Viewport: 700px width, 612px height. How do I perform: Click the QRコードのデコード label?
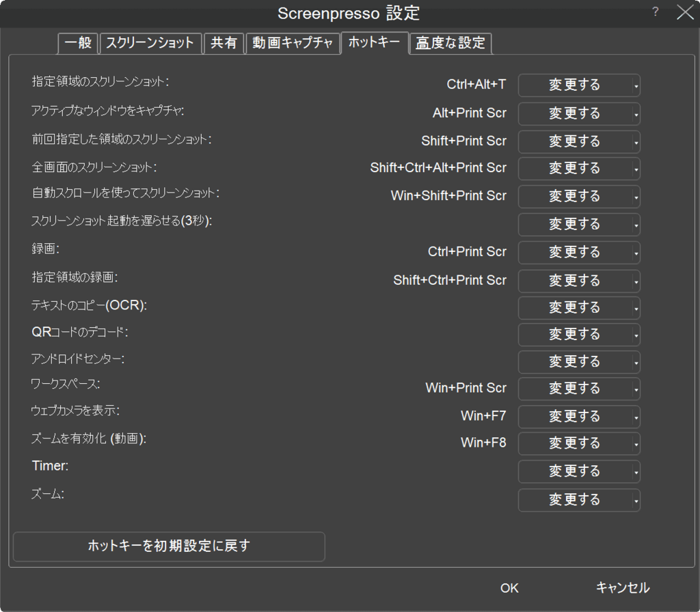79,333
